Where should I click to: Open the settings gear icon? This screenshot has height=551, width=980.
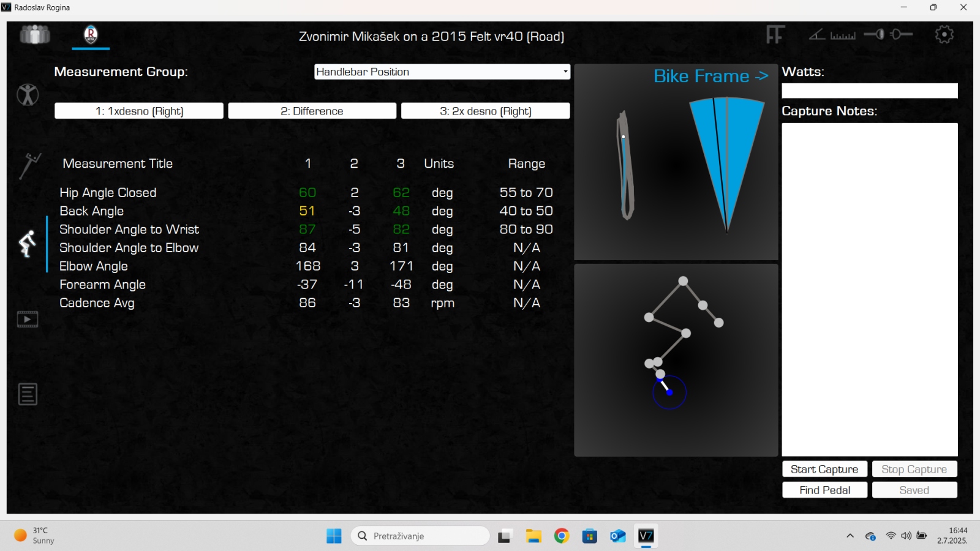click(x=944, y=34)
